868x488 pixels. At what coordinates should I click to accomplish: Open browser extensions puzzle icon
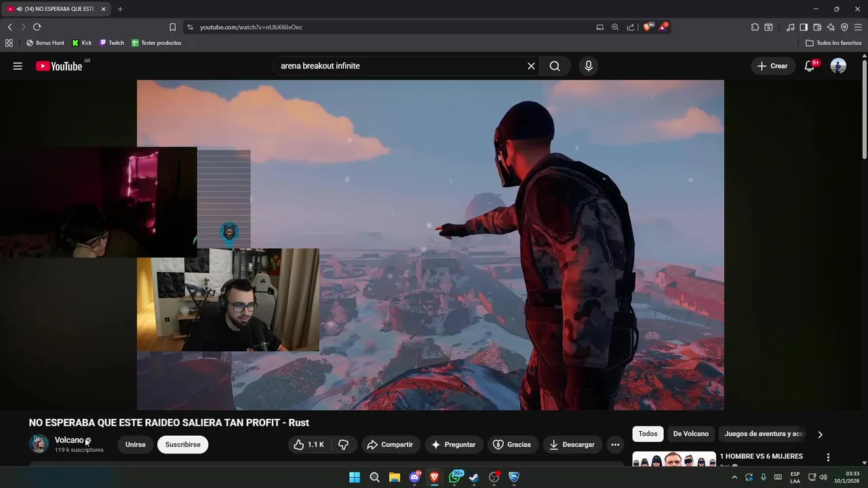coord(755,27)
